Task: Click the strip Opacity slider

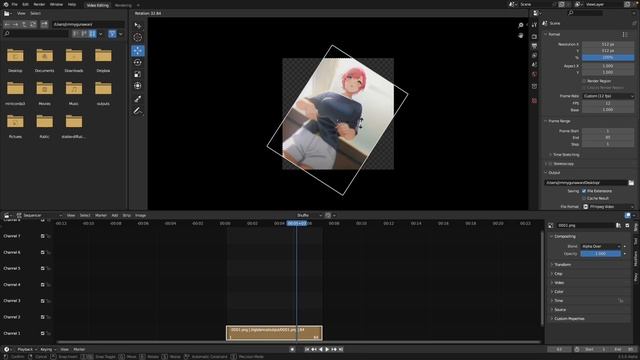Action: coord(601,253)
